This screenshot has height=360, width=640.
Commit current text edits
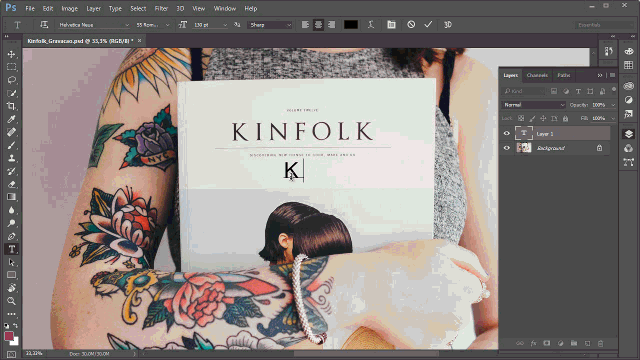[x=428, y=25]
